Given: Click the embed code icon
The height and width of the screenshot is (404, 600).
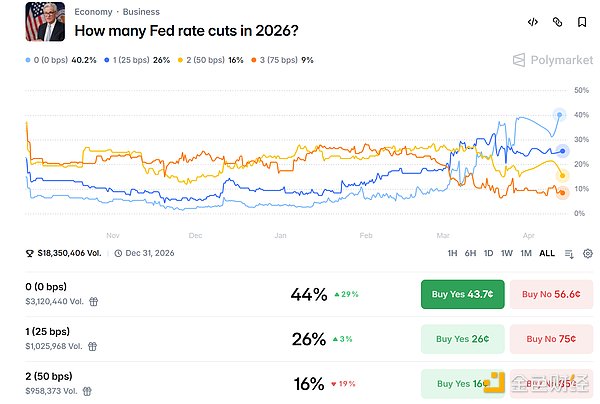Looking at the screenshot, I should tap(532, 22).
